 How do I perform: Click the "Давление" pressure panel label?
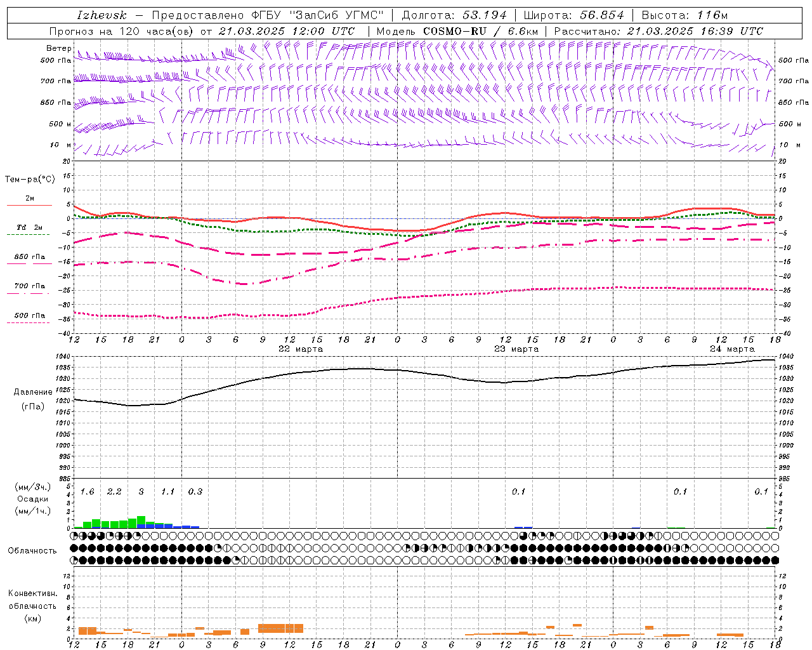pyautogui.click(x=33, y=392)
